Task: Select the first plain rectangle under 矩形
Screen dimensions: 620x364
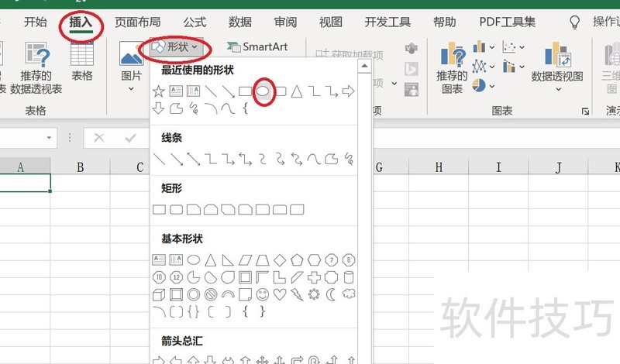Action: [x=159, y=209]
